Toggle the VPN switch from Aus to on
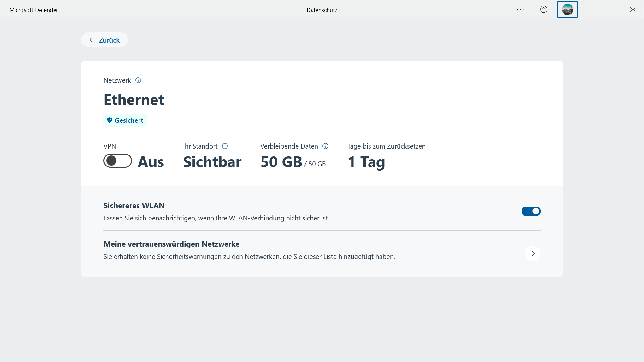The image size is (644, 362). pyautogui.click(x=117, y=161)
